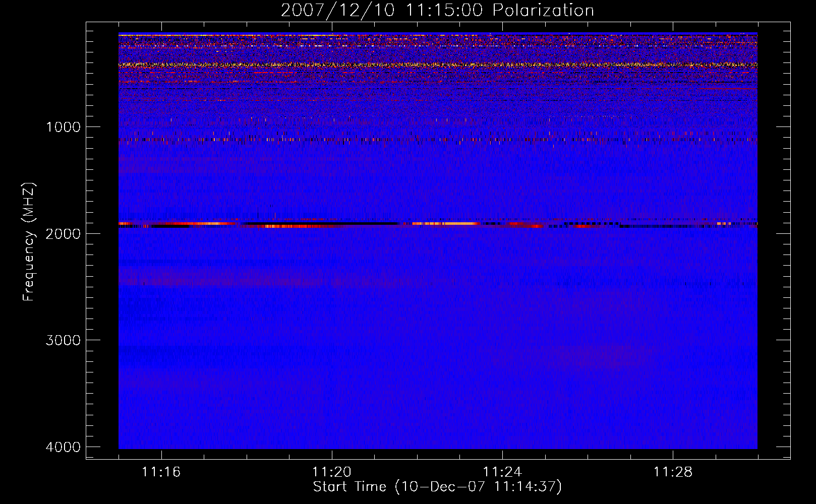
Task: Click the yellow noise band near 400 MHz
Action: 438,65
